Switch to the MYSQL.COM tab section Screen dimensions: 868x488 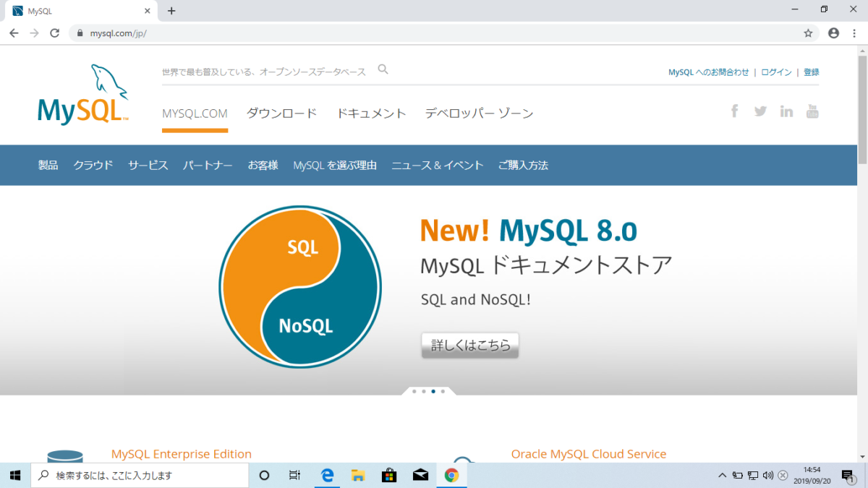coord(195,113)
